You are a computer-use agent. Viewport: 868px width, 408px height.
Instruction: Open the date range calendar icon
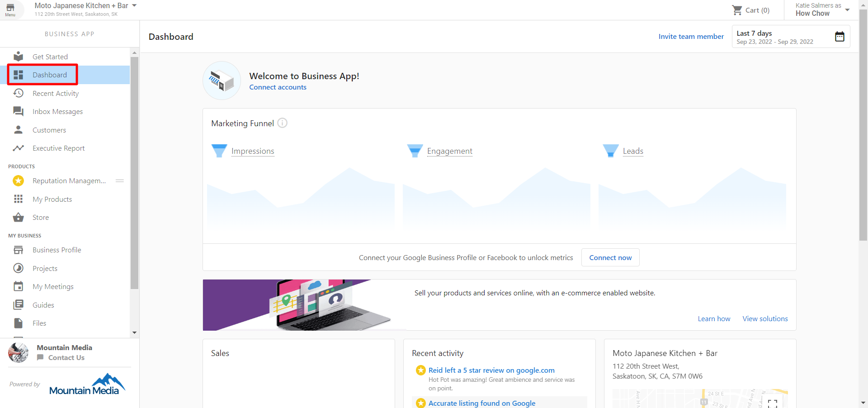tap(840, 37)
